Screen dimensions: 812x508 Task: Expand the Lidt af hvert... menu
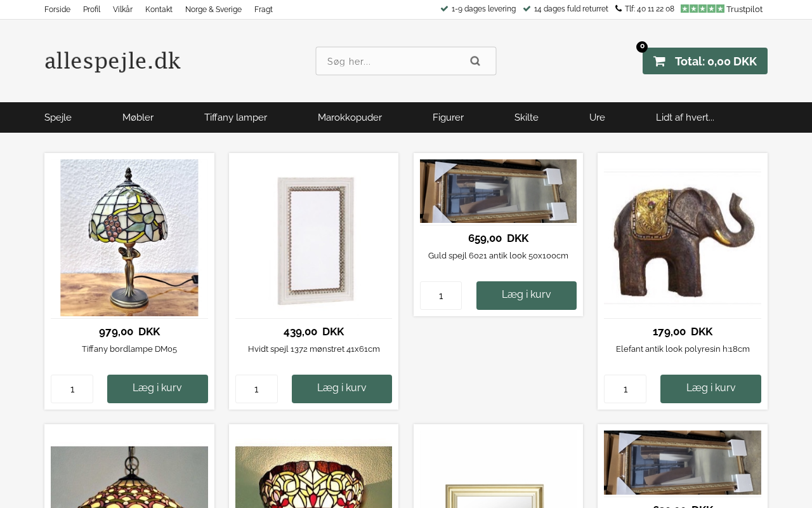click(x=685, y=117)
